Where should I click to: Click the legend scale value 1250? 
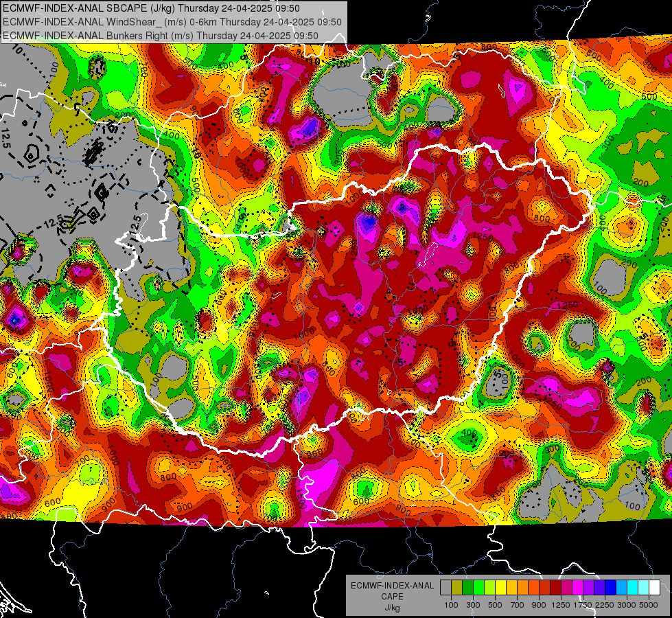(561, 605)
